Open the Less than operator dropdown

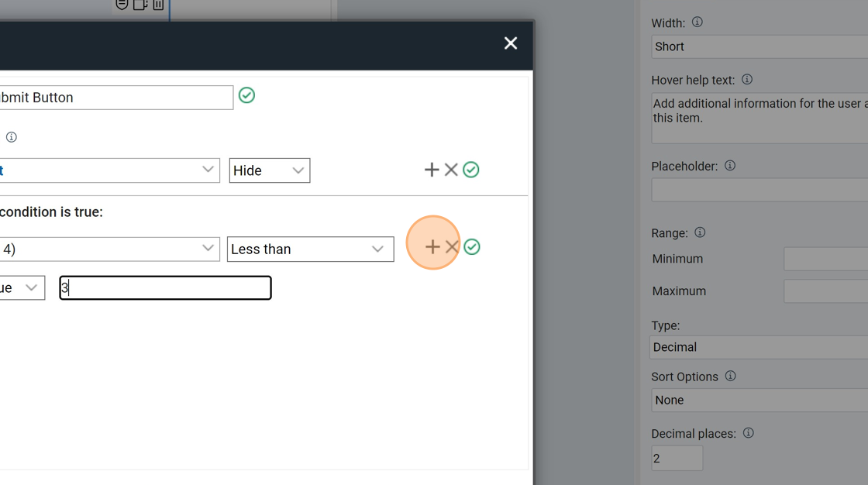(310, 249)
